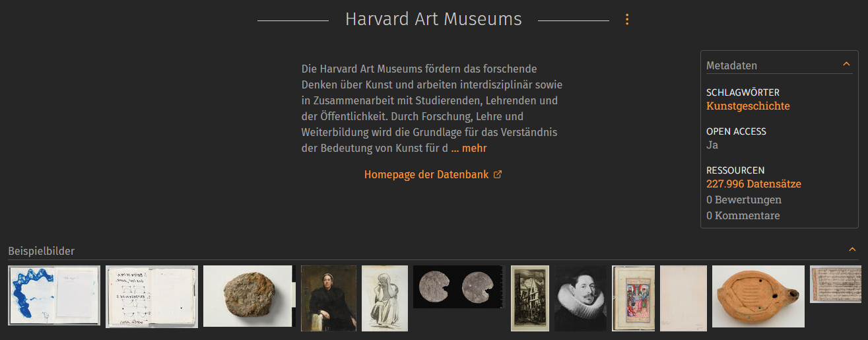This screenshot has width=868, height=340.
Task: Open the three-dot options menu
Action: tap(627, 20)
